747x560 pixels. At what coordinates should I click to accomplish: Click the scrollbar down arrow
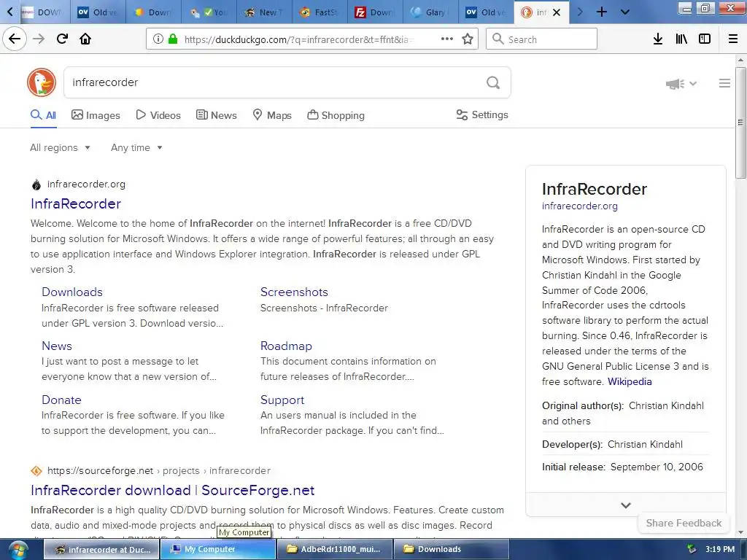(740, 532)
